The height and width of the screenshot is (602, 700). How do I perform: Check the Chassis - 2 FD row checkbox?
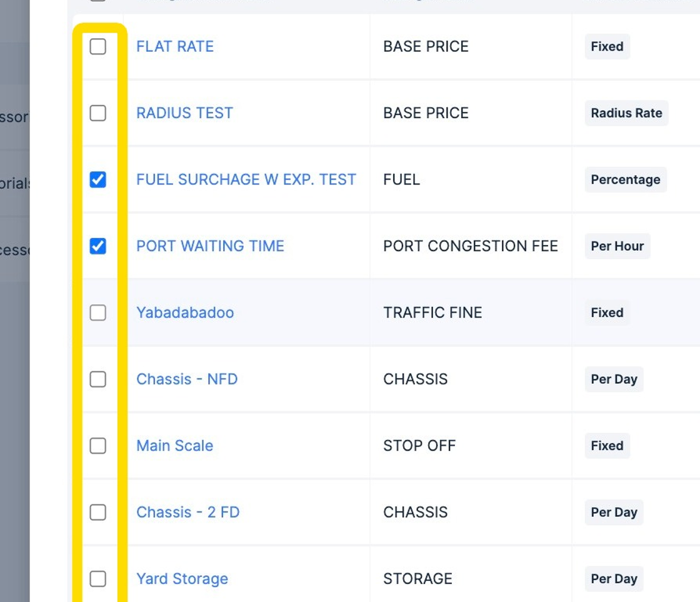click(97, 512)
